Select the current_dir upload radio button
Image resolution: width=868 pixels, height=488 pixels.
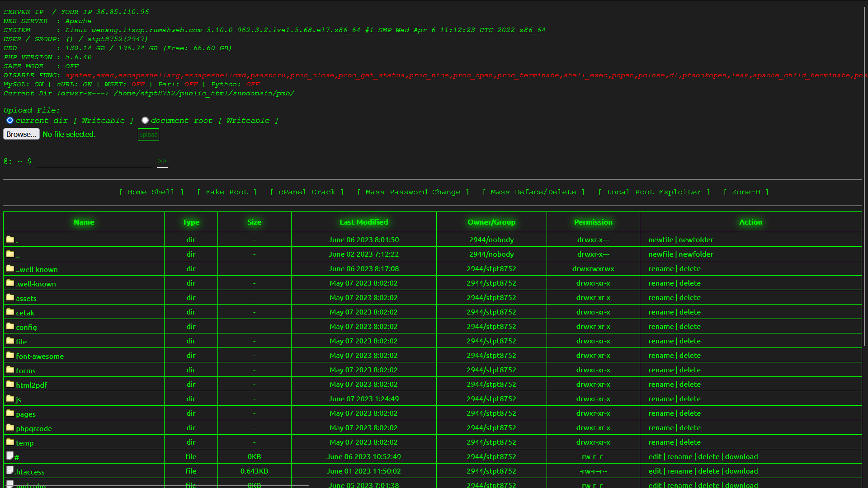coord(10,120)
